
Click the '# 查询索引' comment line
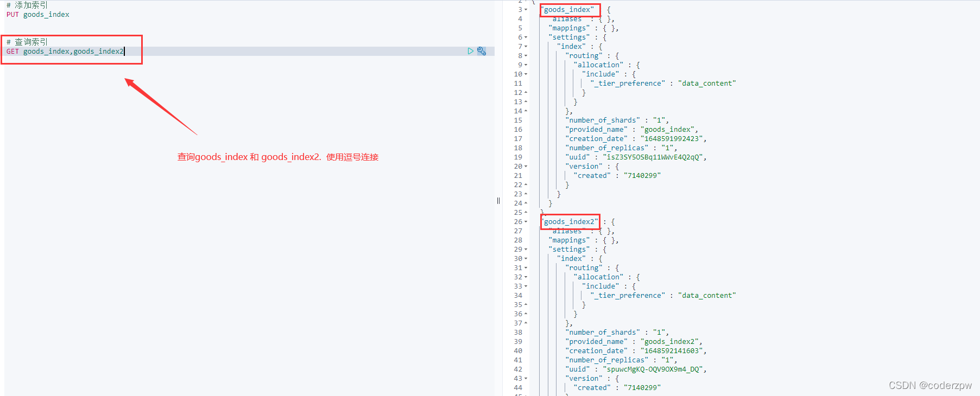coord(27,42)
